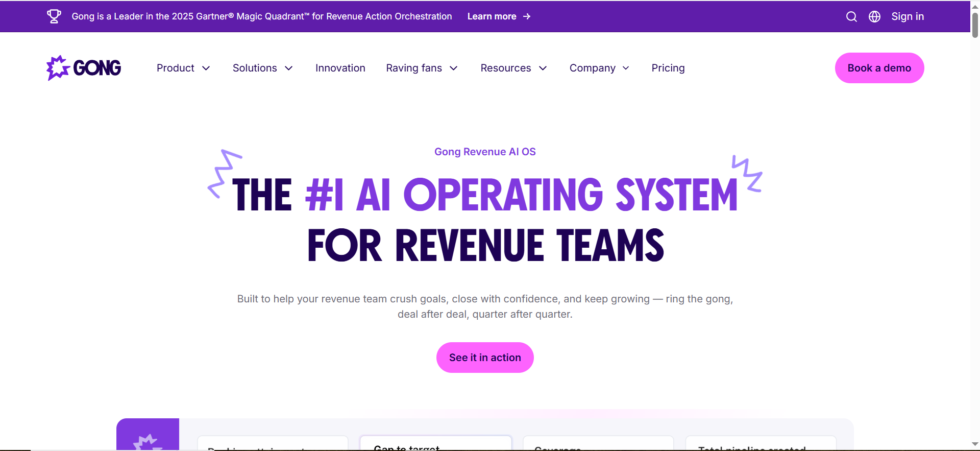
Task: Click the arrow next to Learn more
Action: (527, 16)
